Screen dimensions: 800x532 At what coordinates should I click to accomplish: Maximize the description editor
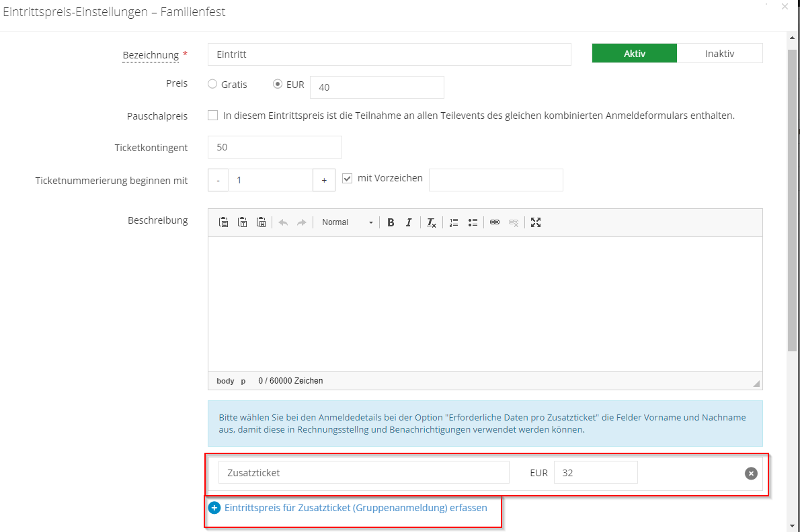pyautogui.click(x=536, y=222)
